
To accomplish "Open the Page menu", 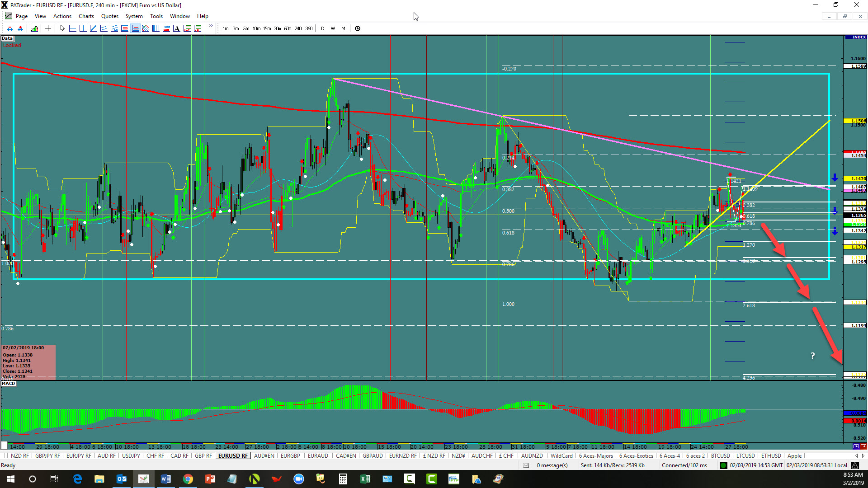I will coord(22,16).
